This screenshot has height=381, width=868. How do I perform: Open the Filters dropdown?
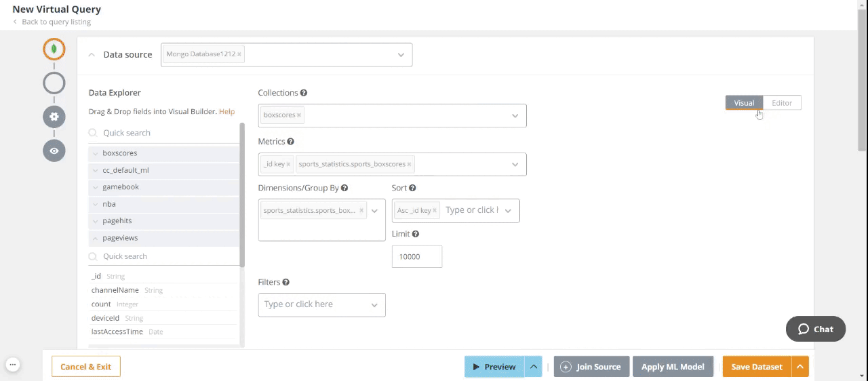coord(374,305)
